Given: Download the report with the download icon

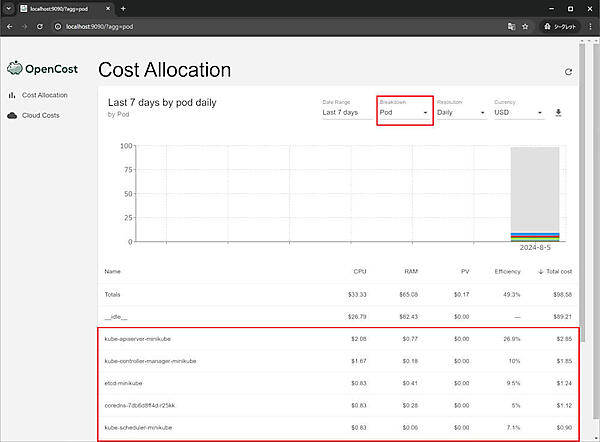Looking at the screenshot, I should coord(558,112).
